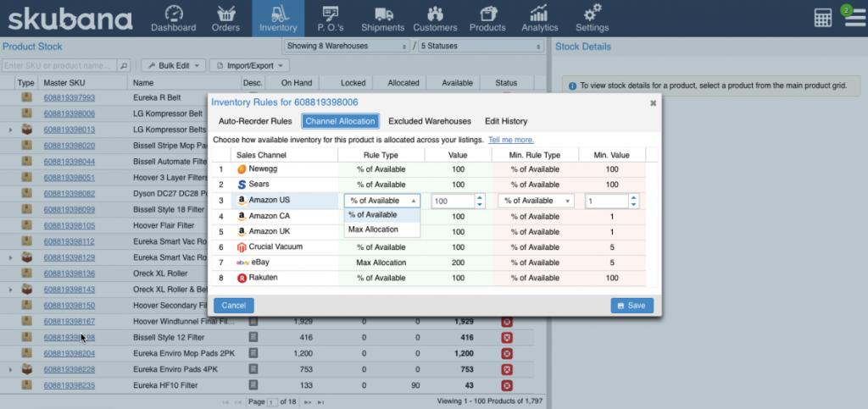This screenshot has height=409, width=868.
Task: Click the search magnifier button
Action: tap(125, 65)
